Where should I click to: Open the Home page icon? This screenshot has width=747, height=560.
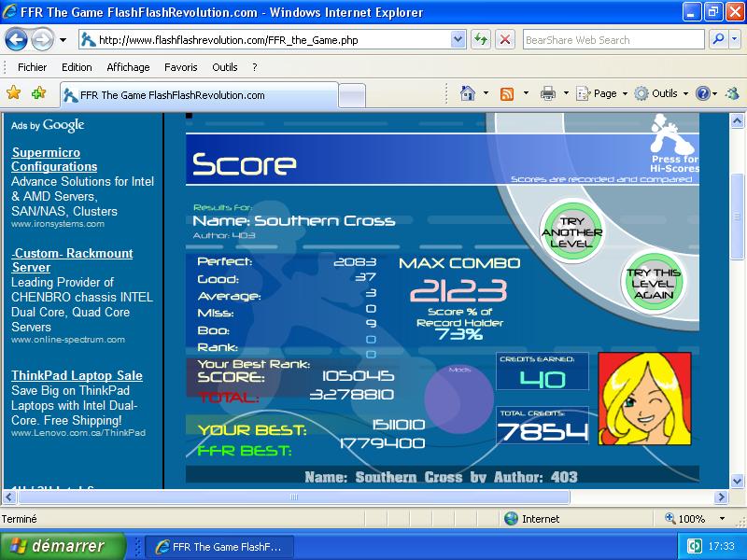click(468, 93)
